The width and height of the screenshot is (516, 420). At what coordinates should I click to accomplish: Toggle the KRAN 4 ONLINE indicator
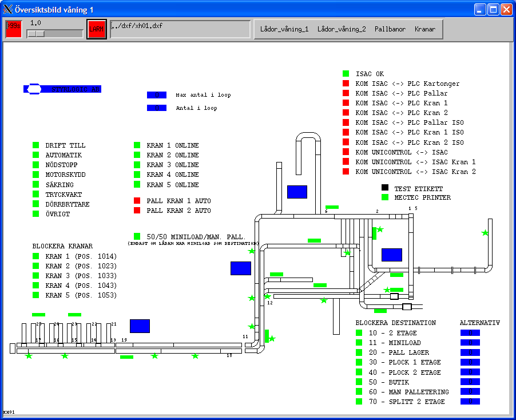tap(137, 175)
